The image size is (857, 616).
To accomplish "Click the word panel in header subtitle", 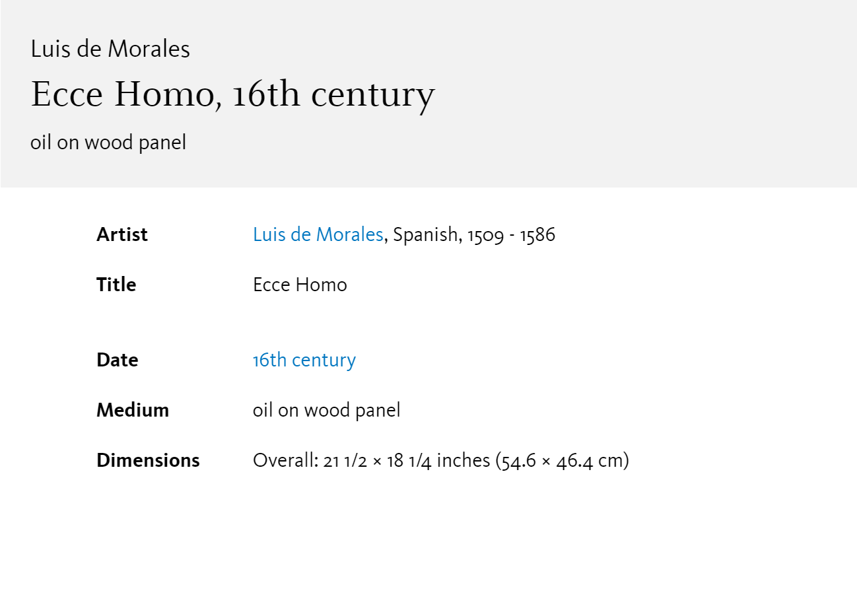I will (x=162, y=143).
